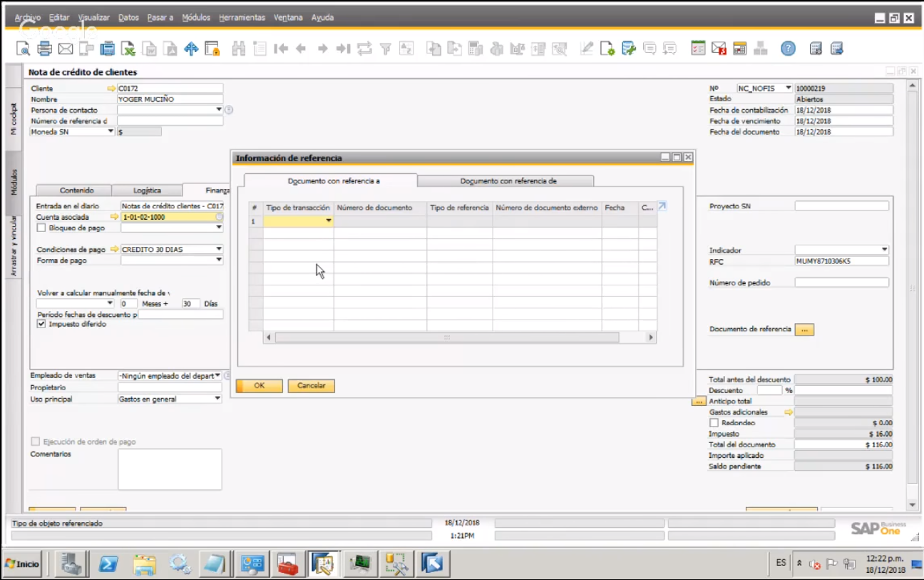Screen dimensions: 924x580
Task: Click the Documento de referencia browse button
Action: (x=804, y=329)
